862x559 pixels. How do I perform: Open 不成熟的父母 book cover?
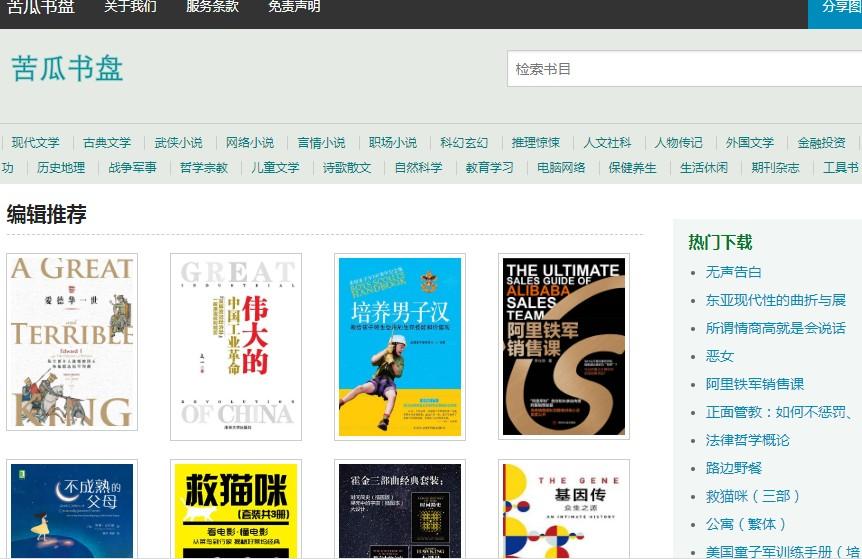(72, 510)
